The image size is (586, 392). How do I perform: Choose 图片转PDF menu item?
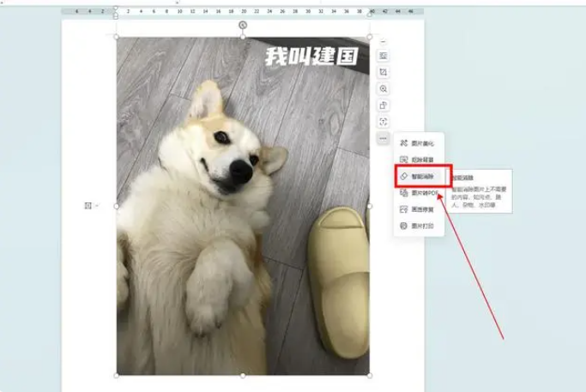(x=419, y=193)
